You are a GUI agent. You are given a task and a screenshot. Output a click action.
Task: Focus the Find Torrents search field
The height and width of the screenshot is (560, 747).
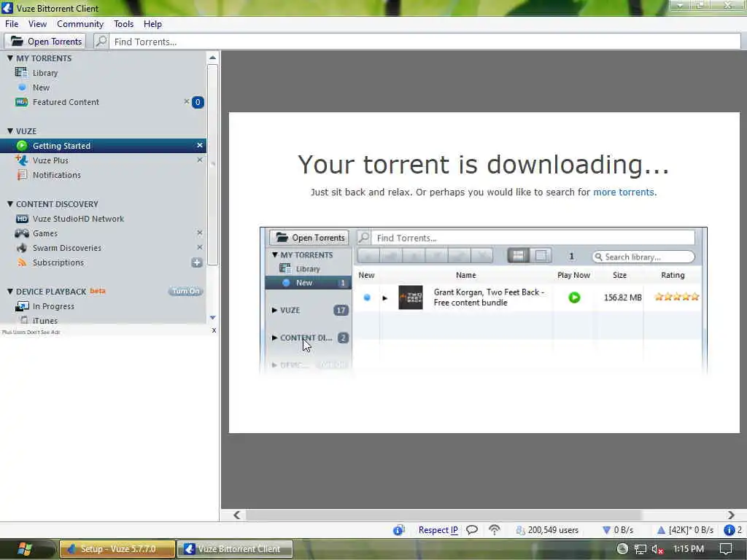pyautogui.click(x=425, y=42)
